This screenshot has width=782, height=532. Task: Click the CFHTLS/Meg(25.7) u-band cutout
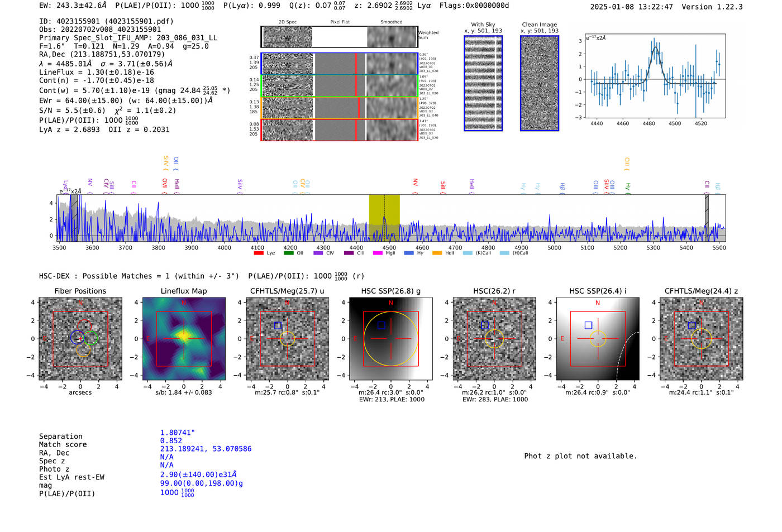click(287, 339)
